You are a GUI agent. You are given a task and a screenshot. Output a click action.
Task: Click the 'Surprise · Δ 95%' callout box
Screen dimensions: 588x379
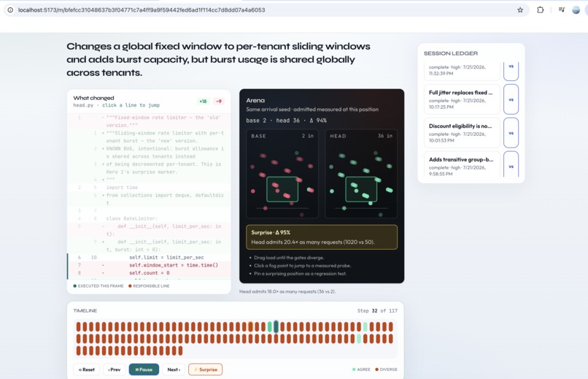322,237
